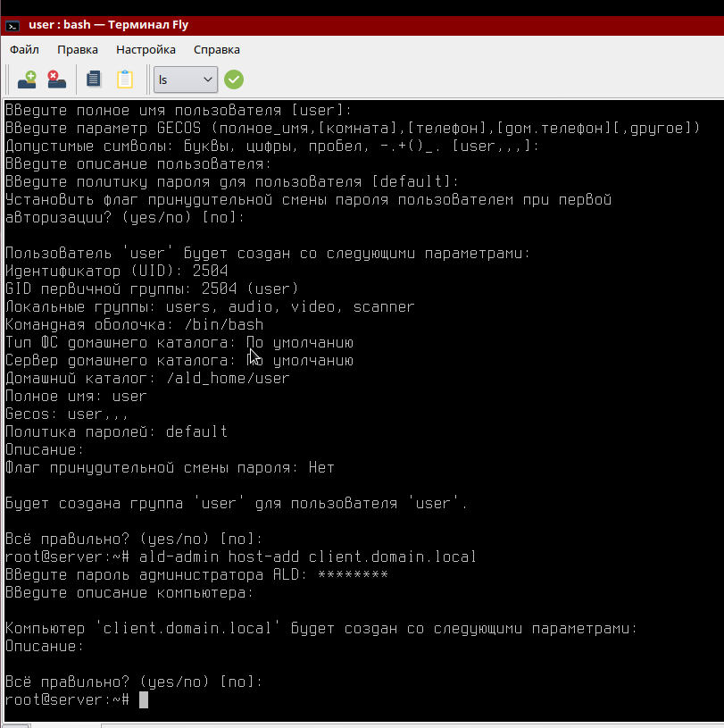The image size is (724, 728).
Task: Click the paste clipboard icon
Action: coord(125,79)
